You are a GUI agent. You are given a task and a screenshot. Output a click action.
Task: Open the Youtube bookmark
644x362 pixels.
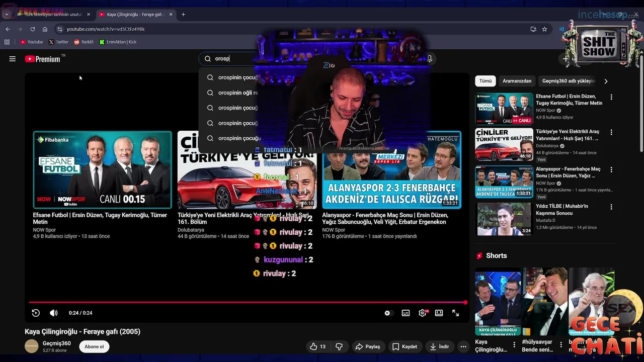pos(31,42)
